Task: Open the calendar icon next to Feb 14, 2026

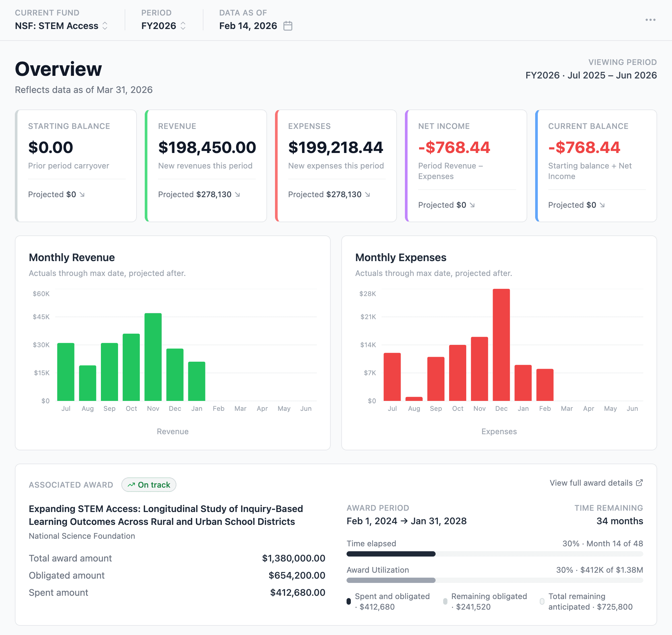Action: pyautogui.click(x=288, y=26)
